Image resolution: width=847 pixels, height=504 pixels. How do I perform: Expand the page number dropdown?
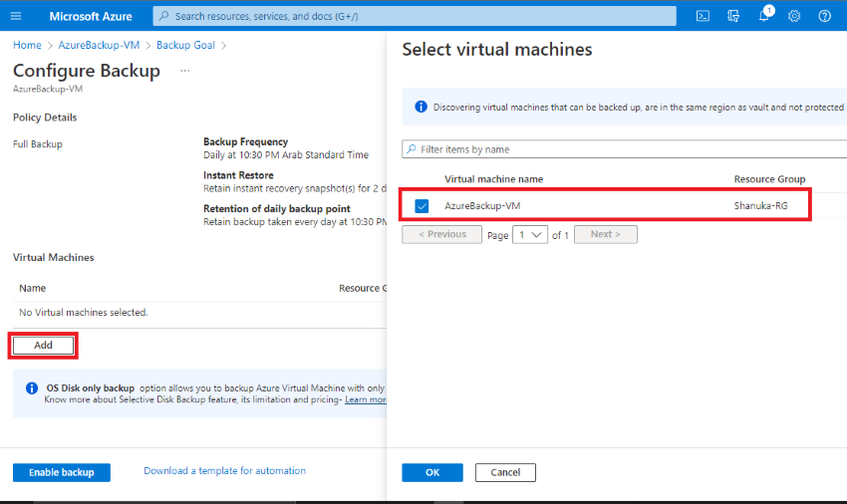530,234
